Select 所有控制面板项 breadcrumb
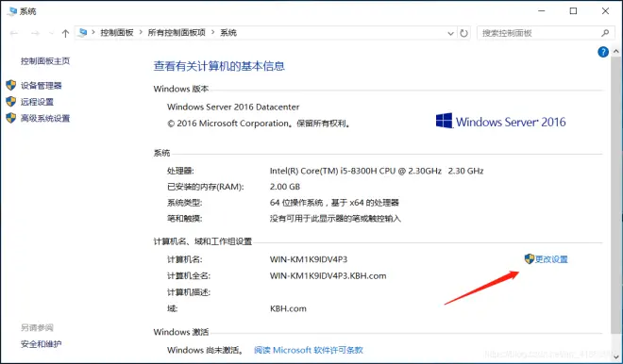 point(177,33)
